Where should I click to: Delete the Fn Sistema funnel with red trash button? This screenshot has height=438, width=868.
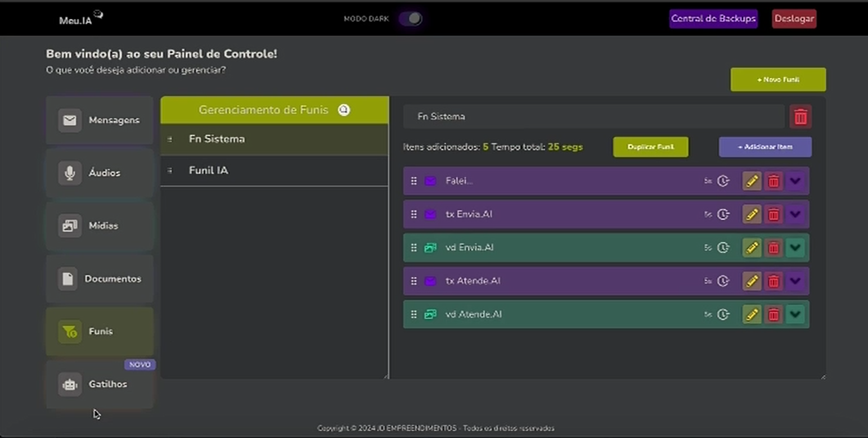(x=800, y=117)
